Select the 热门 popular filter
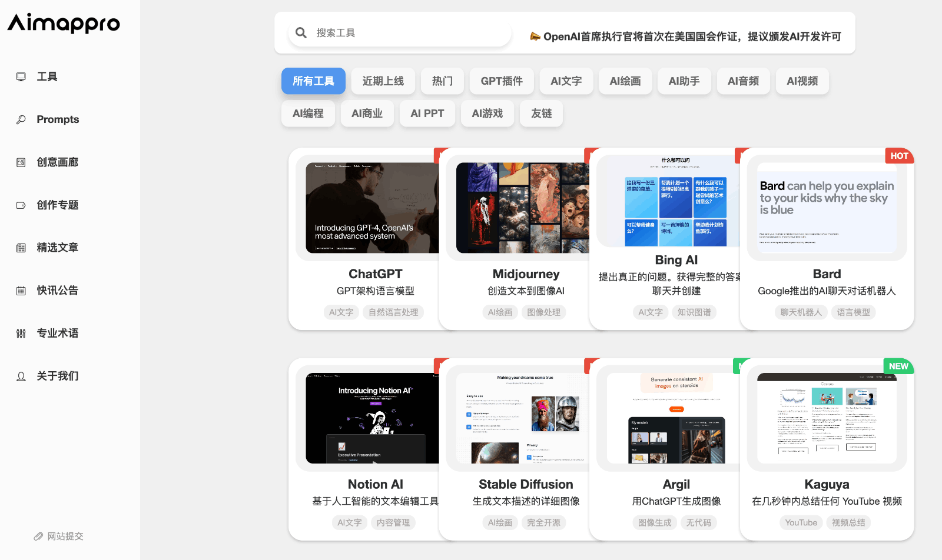Viewport: 942px width, 560px height. [x=442, y=81]
